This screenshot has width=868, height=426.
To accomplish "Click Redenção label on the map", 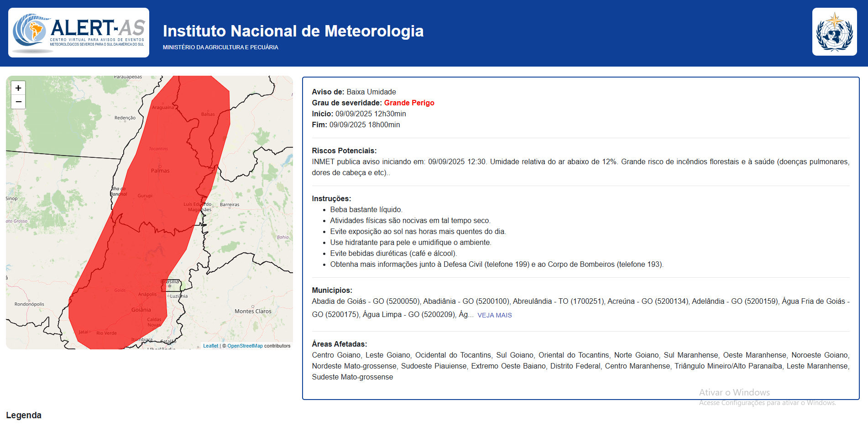I will (125, 118).
